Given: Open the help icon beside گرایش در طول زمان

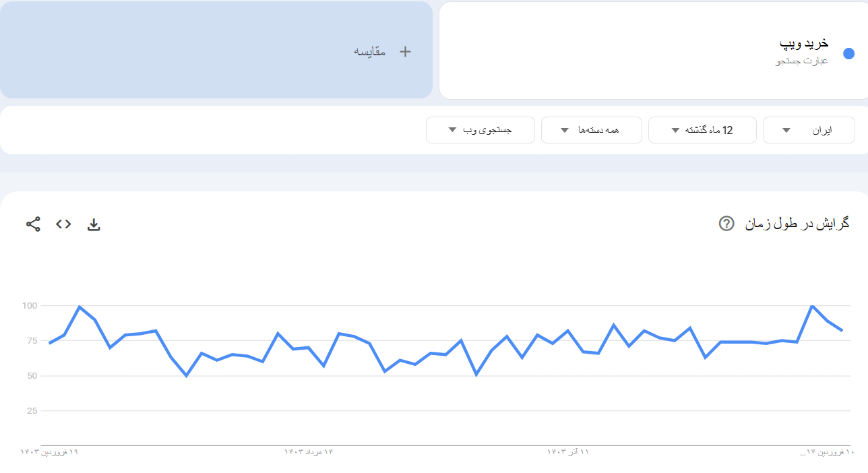Looking at the screenshot, I should point(726,224).
